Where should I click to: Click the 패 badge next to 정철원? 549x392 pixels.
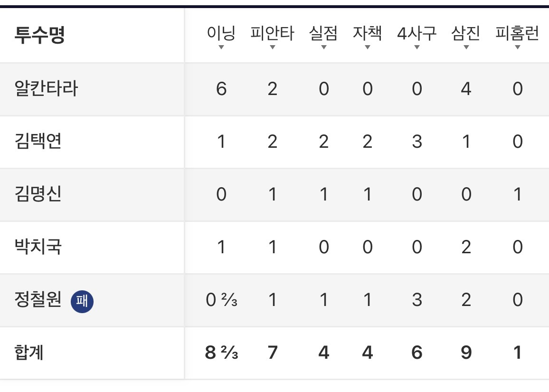(x=82, y=301)
